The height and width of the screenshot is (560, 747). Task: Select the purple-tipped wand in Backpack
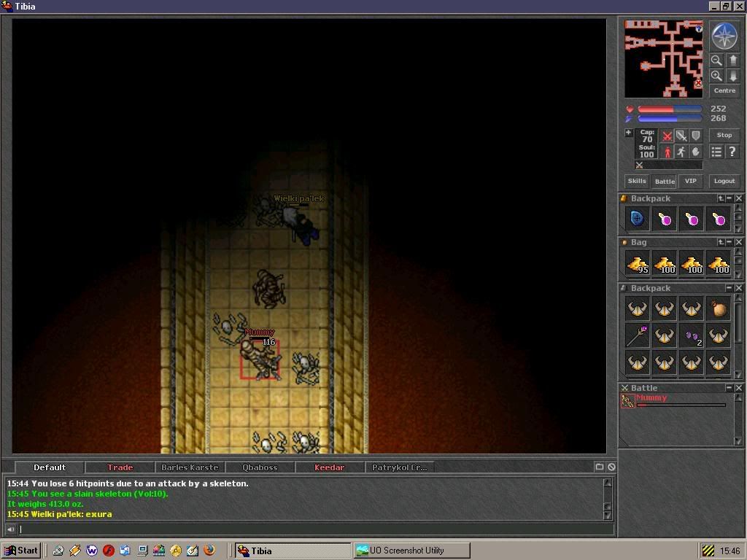point(637,335)
